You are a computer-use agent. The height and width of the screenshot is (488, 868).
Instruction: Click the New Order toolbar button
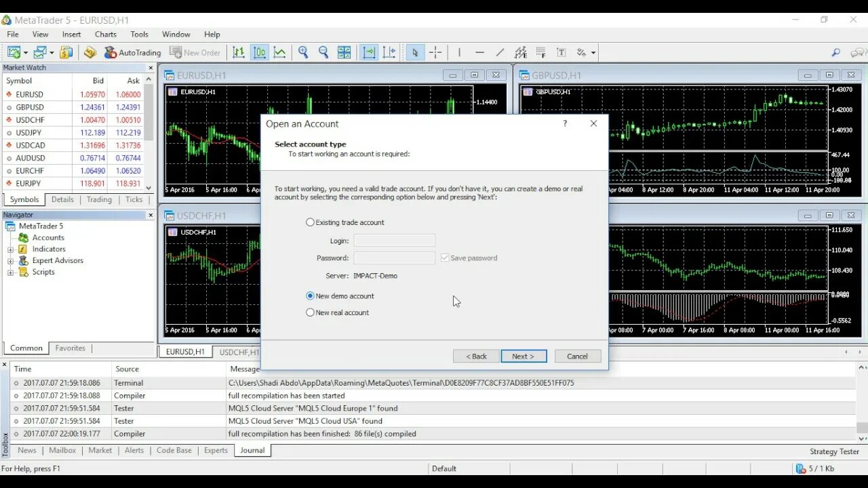tap(195, 52)
